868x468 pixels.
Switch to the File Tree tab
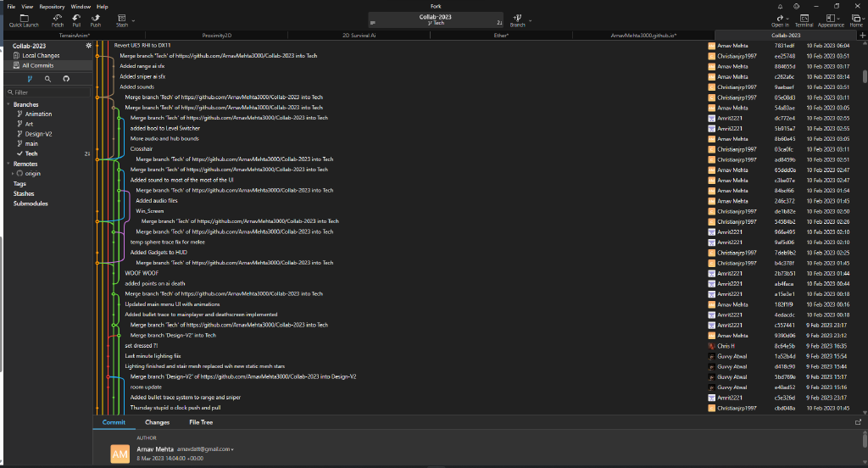tap(201, 421)
